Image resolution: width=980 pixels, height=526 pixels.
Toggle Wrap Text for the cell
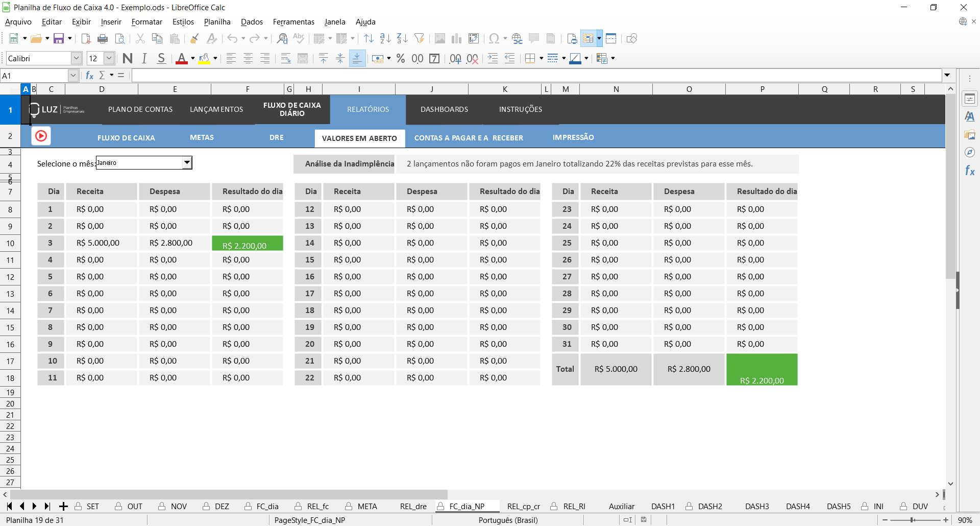tap(286, 59)
